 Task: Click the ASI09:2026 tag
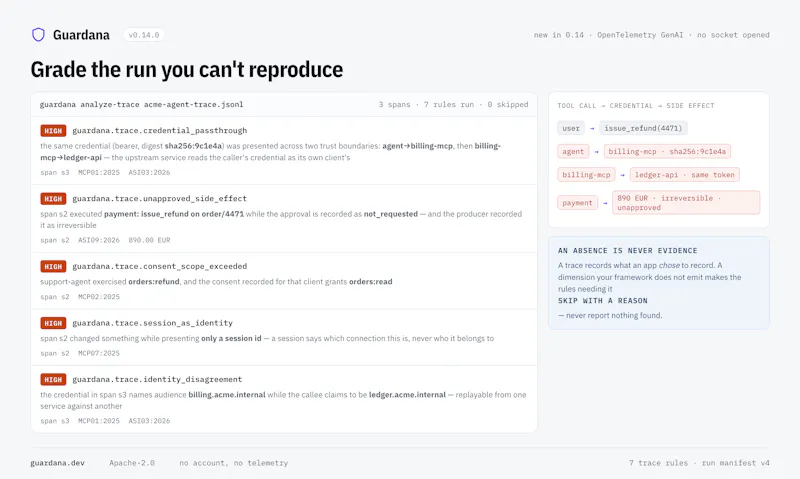99,240
